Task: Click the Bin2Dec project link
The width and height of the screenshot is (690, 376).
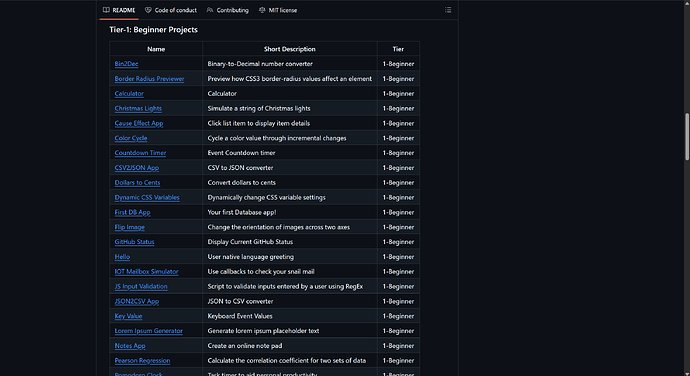Action: (126, 64)
